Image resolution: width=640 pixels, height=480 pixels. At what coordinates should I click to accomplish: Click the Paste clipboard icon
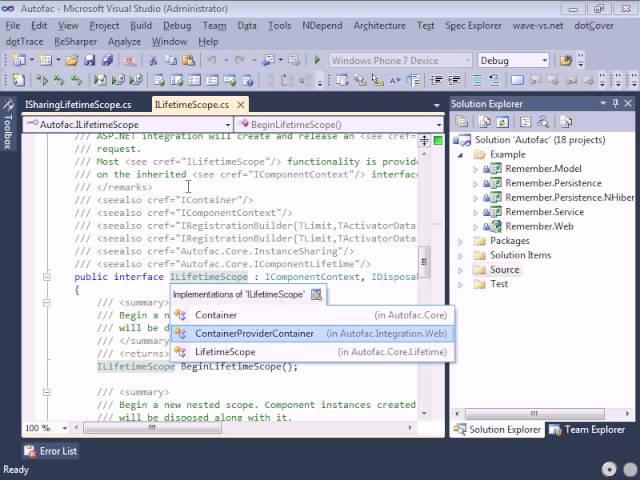click(x=188, y=60)
